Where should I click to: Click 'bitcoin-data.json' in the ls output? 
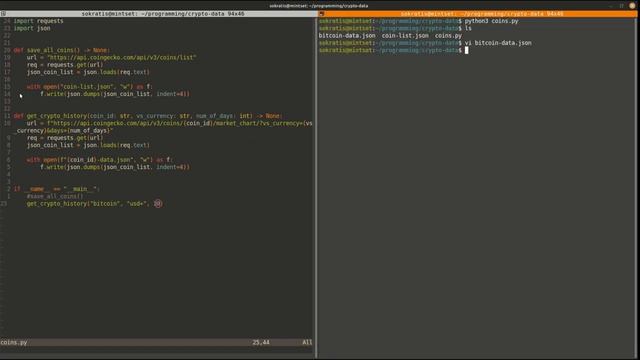click(x=347, y=36)
